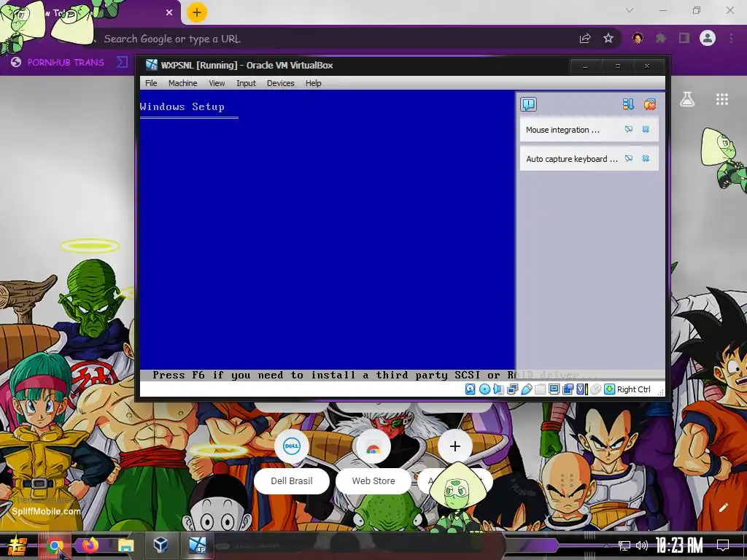Open the network icon in system tray
Viewport: 747px width, 560px height.
pos(624,545)
